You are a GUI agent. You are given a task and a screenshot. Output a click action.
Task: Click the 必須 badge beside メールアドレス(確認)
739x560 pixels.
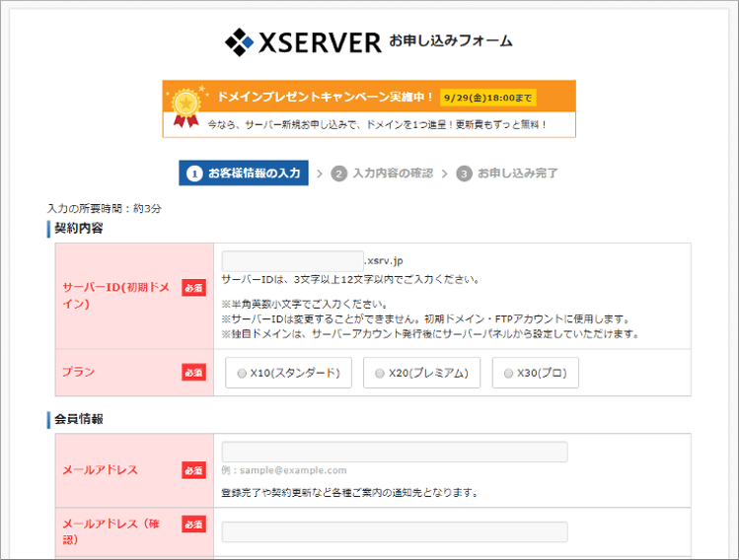193,525
